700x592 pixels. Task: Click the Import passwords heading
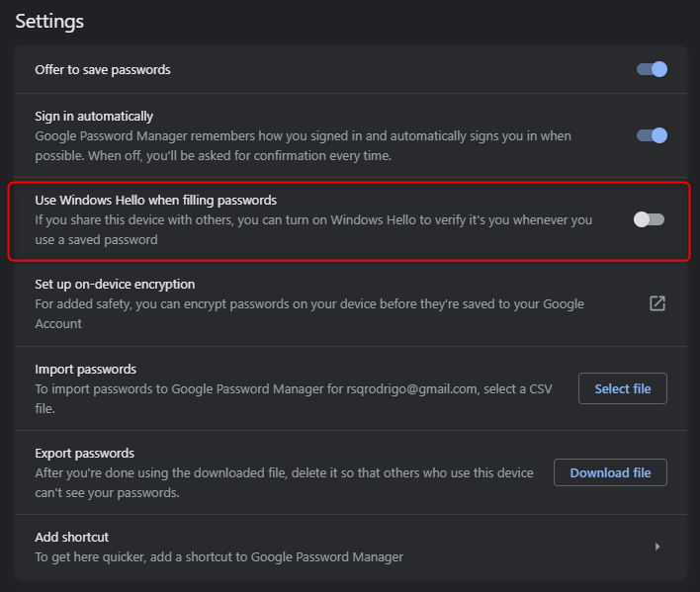[x=86, y=369]
